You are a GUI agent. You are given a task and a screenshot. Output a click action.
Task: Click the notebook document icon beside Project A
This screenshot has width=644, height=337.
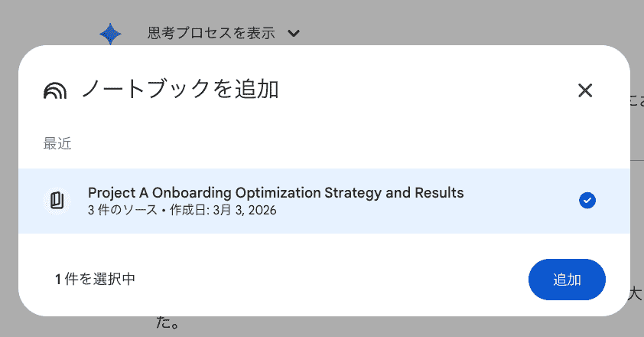(57, 201)
